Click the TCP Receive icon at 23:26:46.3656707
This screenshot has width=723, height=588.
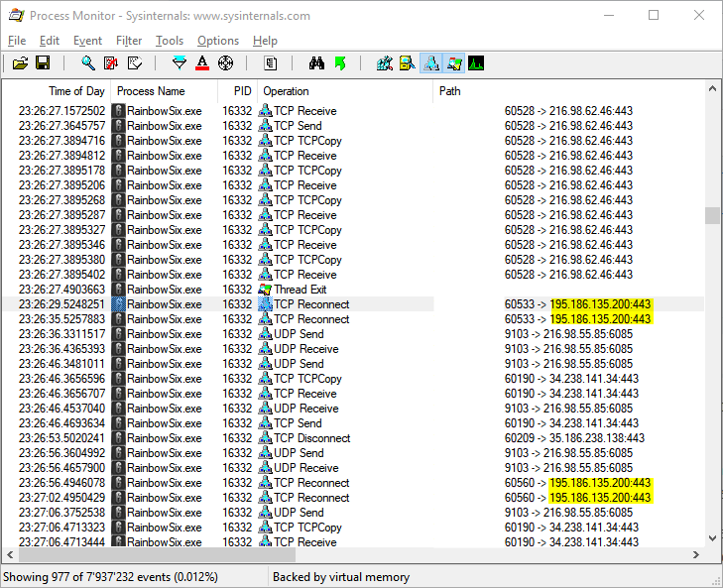point(265,394)
